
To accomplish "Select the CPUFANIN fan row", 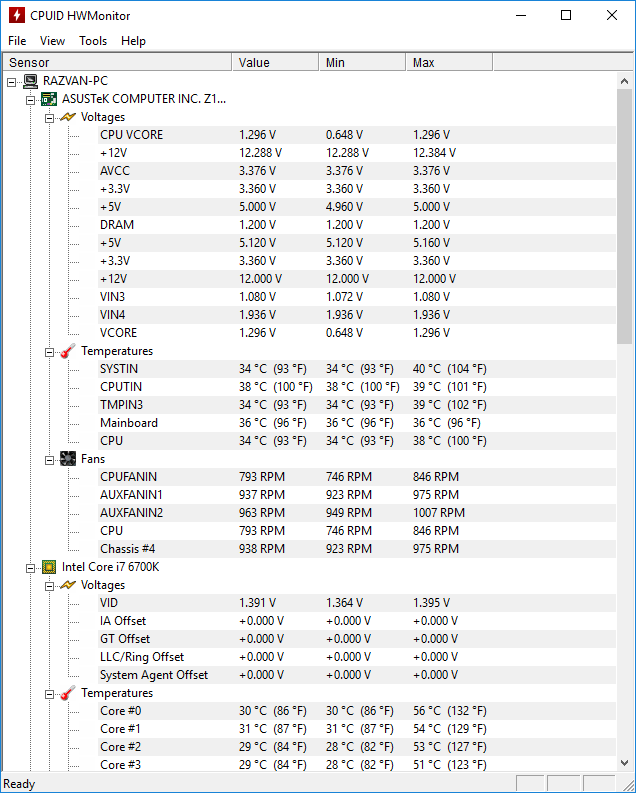I will pyautogui.click(x=357, y=477).
